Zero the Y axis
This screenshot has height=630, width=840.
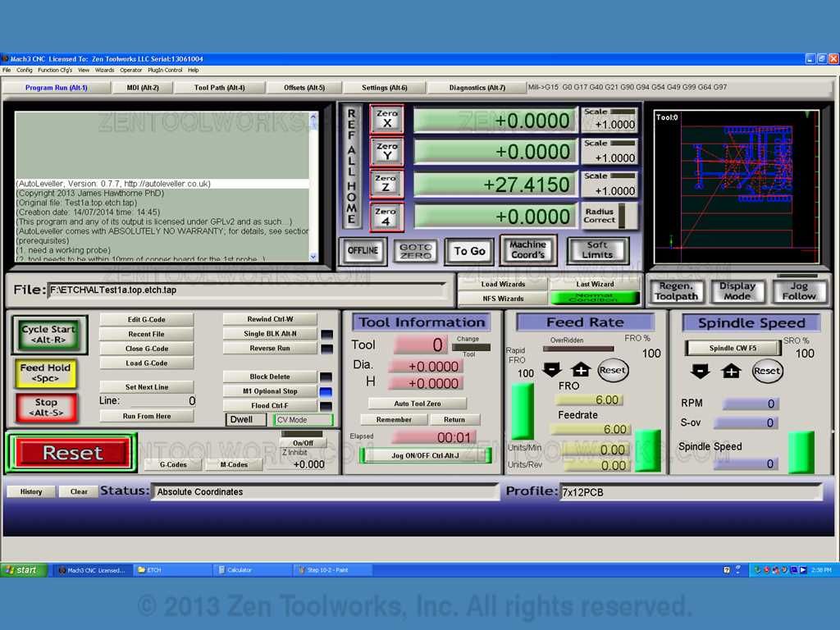click(387, 152)
